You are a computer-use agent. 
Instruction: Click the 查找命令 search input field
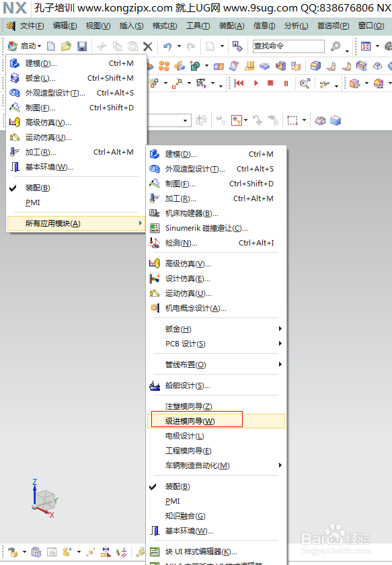[288, 46]
